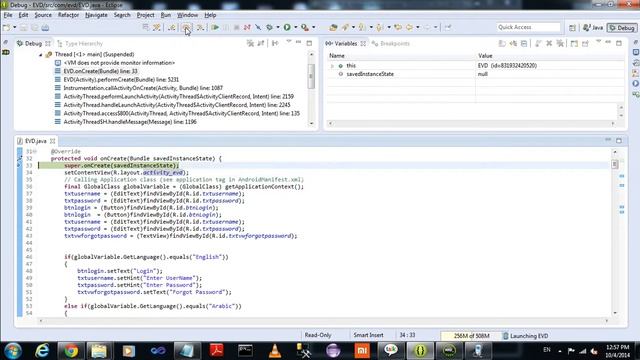Minimize the Debug view panel
Image resolution: width=640 pixels, height=360 pixels.
[x=299, y=42]
